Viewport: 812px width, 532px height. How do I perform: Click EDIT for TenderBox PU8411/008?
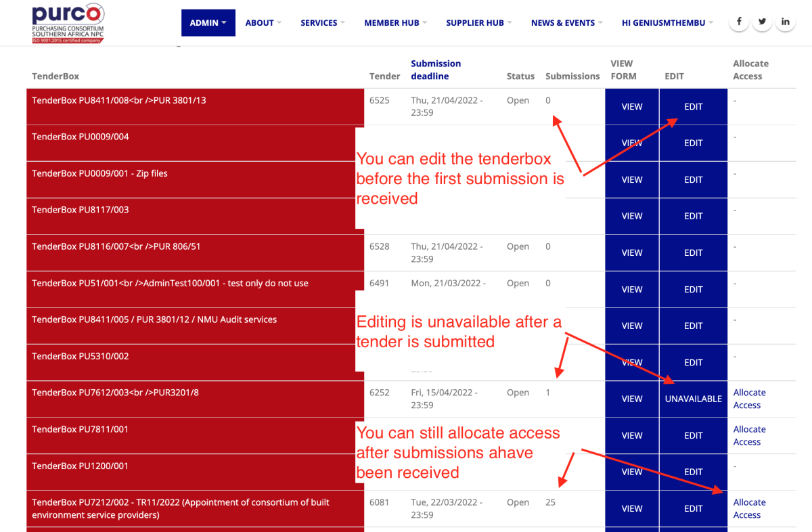click(693, 107)
